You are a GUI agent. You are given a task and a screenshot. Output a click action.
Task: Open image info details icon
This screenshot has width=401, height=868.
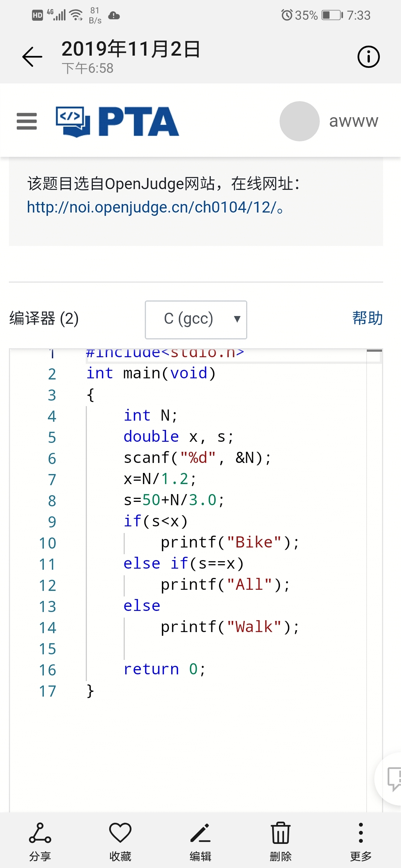click(368, 57)
